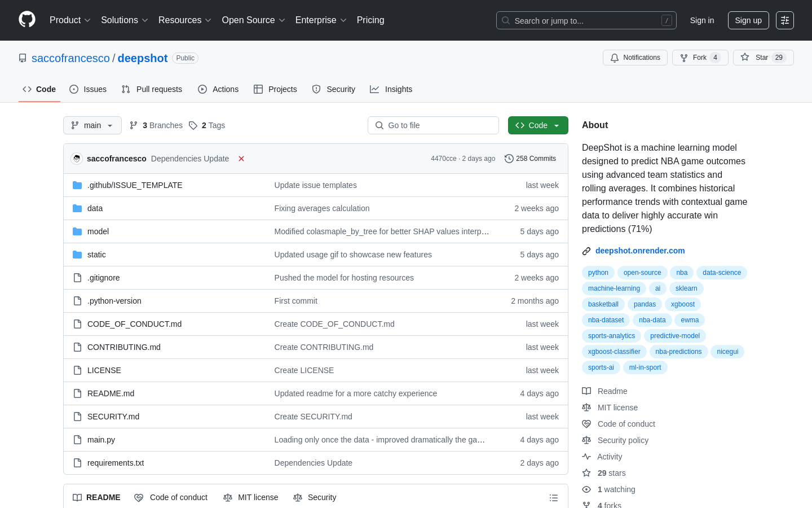Open LICENSE file
Image resolution: width=812 pixels, height=508 pixels.
[x=104, y=370]
